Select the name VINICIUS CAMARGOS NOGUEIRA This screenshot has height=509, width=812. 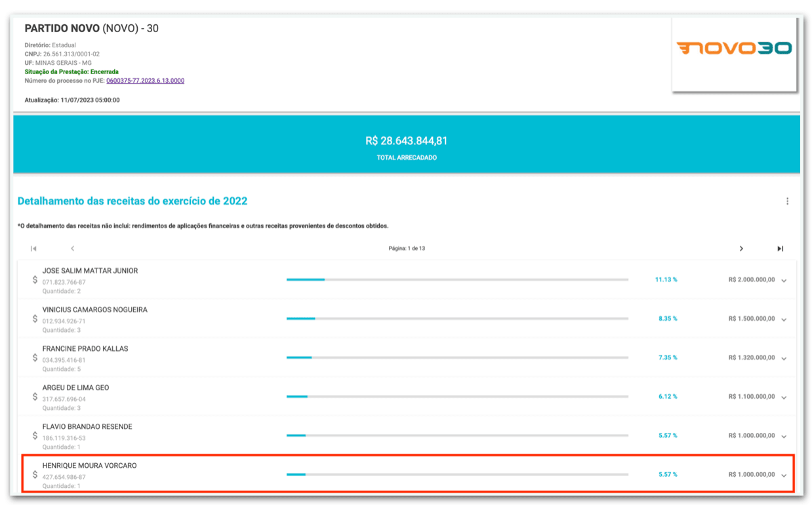pyautogui.click(x=95, y=310)
